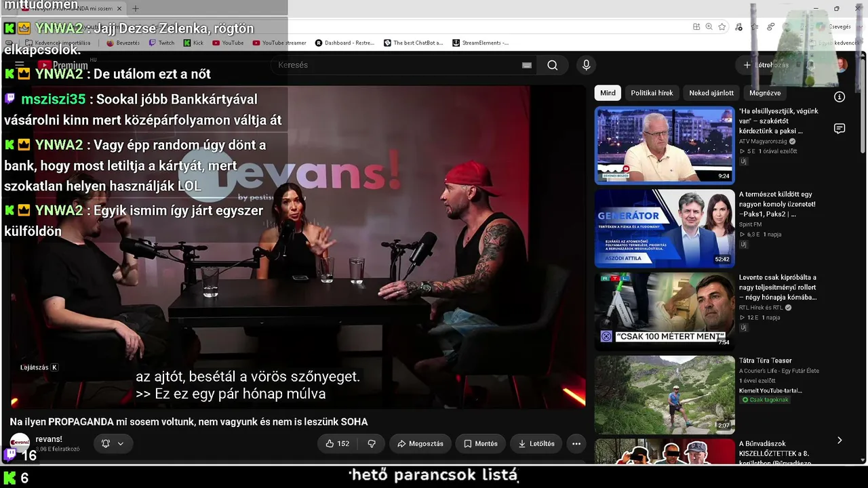This screenshot has width=868, height=488.
Task: Start voice search with the microphone icon
Action: pyautogui.click(x=587, y=65)
